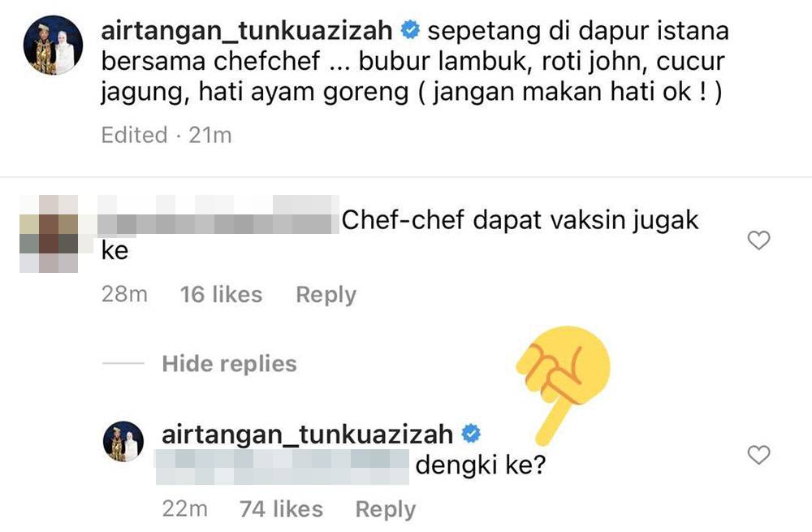The width and height of the screenshot is (812, 532).
Task: Collapse thread via Hide replies
Action: pyautogui.click(x=229, y=364)
